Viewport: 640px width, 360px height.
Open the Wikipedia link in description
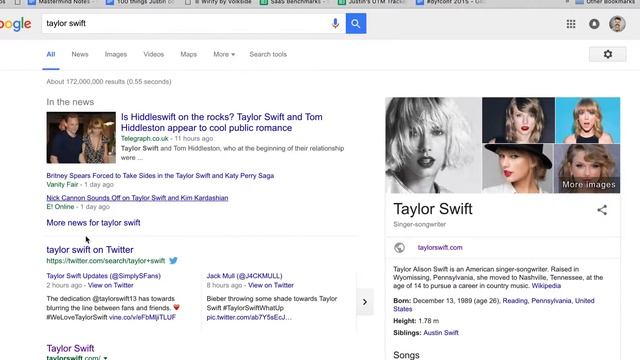(546, 286)
